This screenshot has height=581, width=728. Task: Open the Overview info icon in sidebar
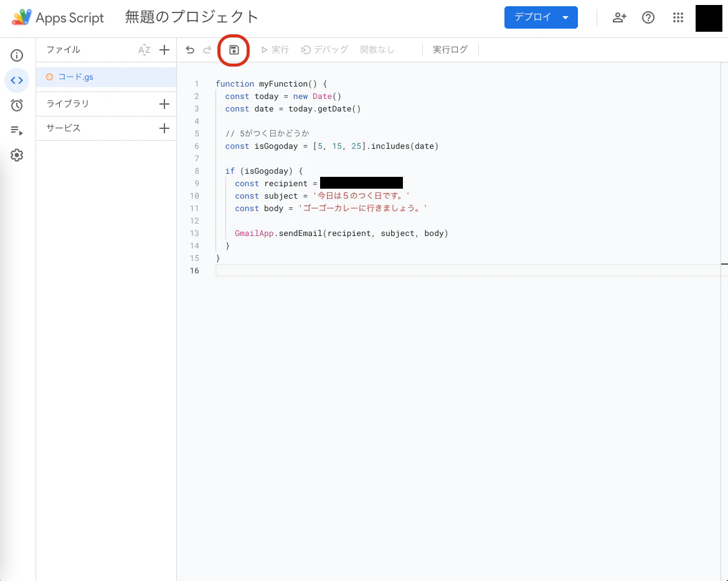tap(17, 55)
